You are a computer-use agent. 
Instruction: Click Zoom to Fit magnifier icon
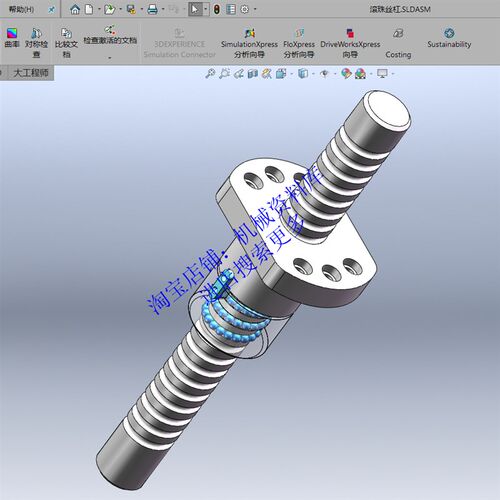click(x=210, y=73)
